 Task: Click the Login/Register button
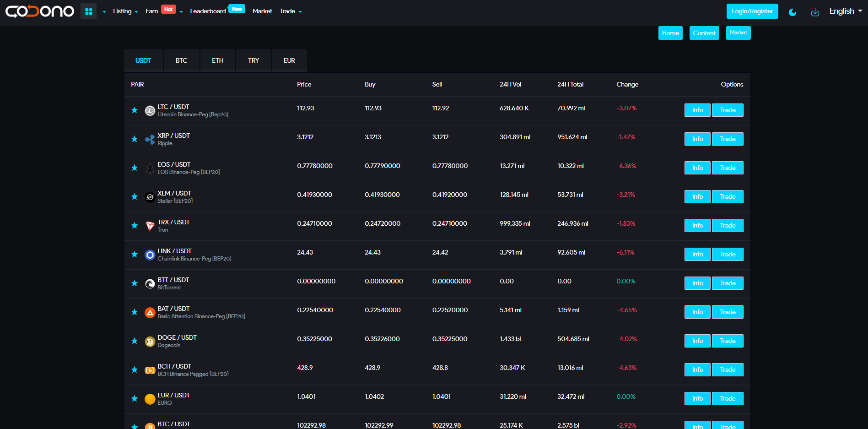(752, 11)
